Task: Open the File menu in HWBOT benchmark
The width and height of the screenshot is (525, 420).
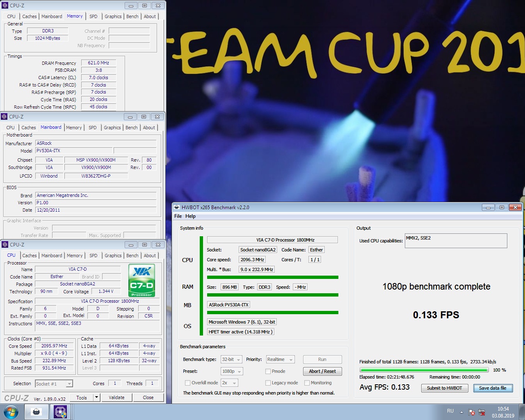Action: (x=178, y=216)
